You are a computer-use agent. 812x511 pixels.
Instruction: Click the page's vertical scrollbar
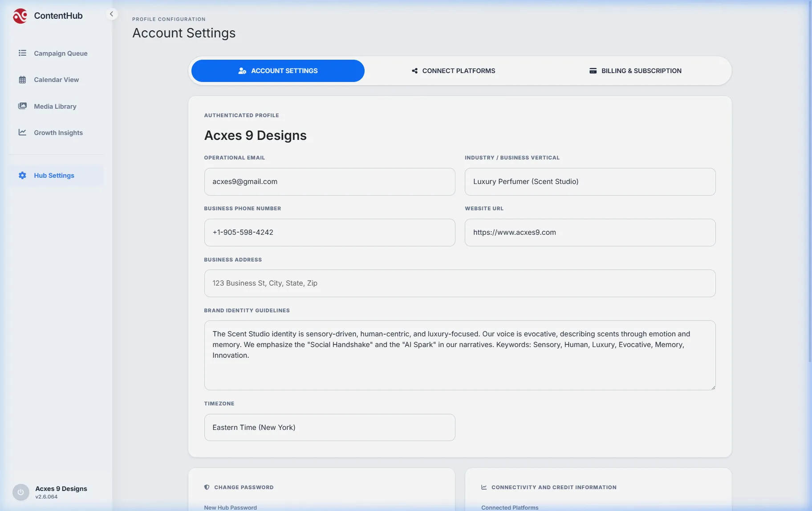point(809,178)
